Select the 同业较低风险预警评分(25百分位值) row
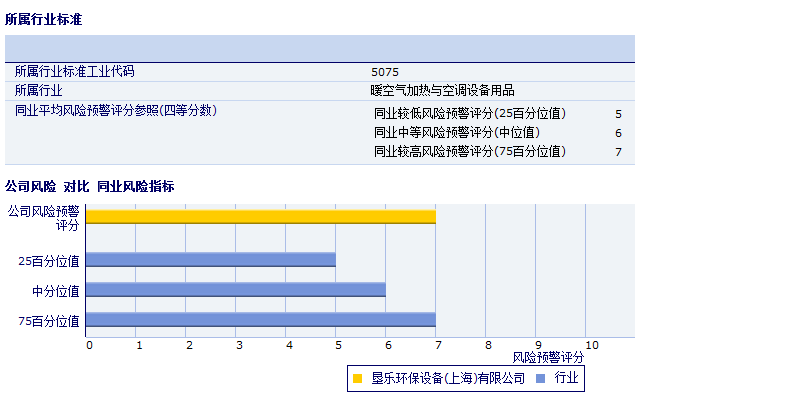 (470, 114)
